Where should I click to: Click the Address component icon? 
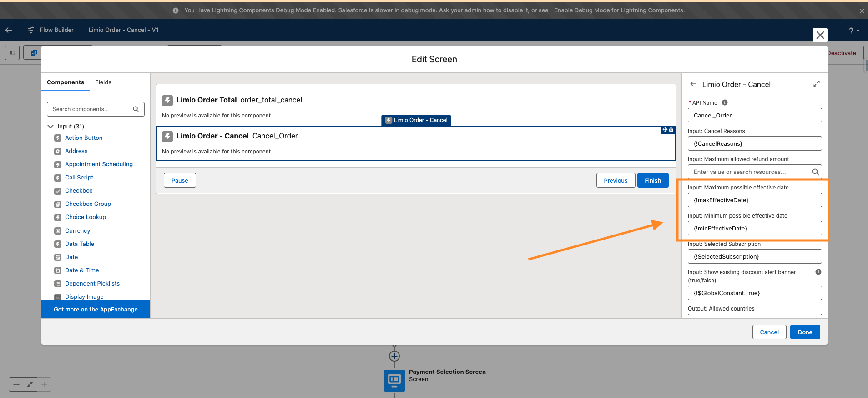58,151
